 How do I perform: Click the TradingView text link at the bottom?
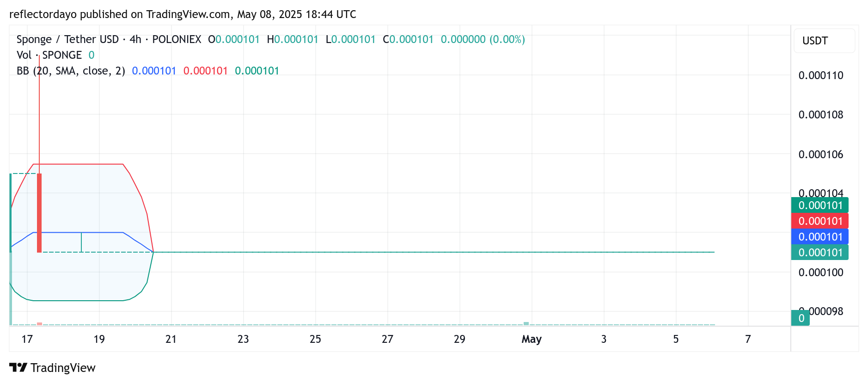coord(63,368)
